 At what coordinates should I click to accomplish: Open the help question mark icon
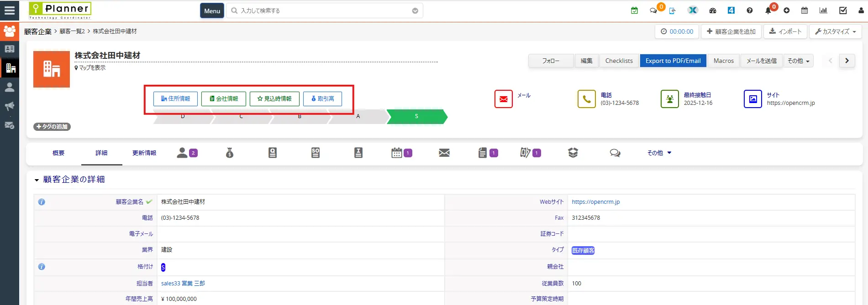click(x=749, y=10)
